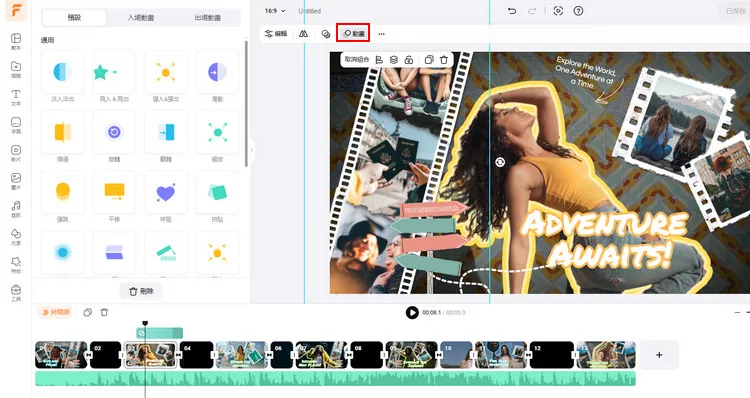
Task: Click the overlapping circles opacity icon
Action: pyautogui.click(x=326, y=34)
